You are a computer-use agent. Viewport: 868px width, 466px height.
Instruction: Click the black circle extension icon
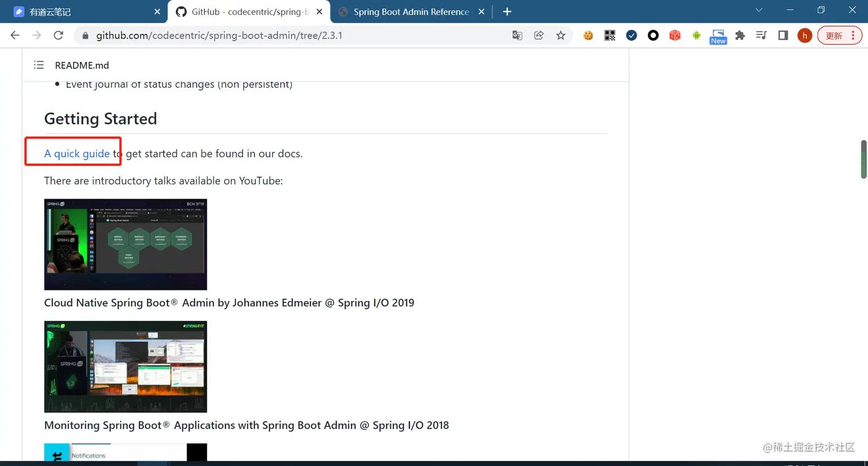tap(653, 35)
